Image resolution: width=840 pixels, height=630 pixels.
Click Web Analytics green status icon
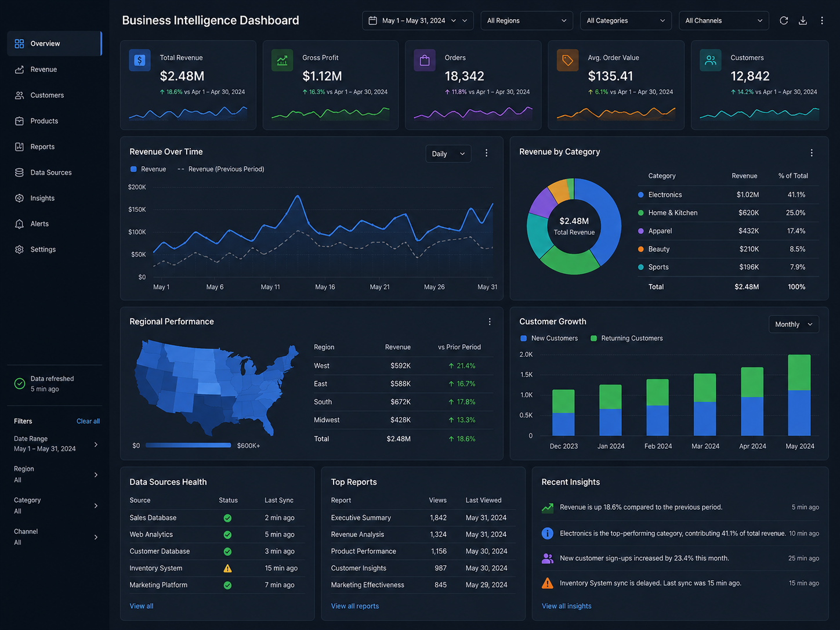pos(227,535)
